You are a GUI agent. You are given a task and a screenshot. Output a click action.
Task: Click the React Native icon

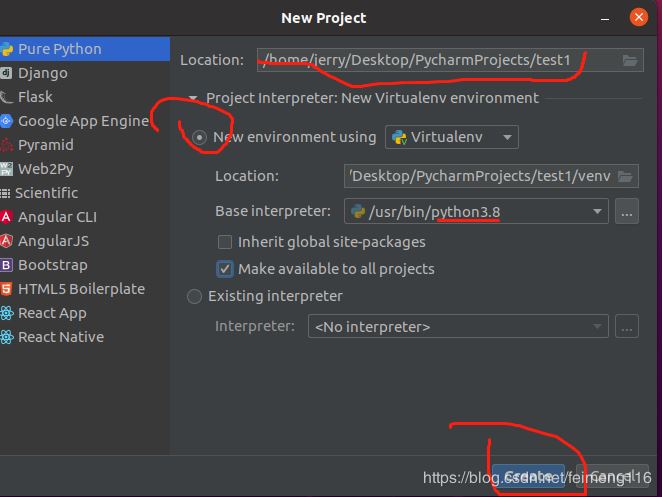coord(7,337)
